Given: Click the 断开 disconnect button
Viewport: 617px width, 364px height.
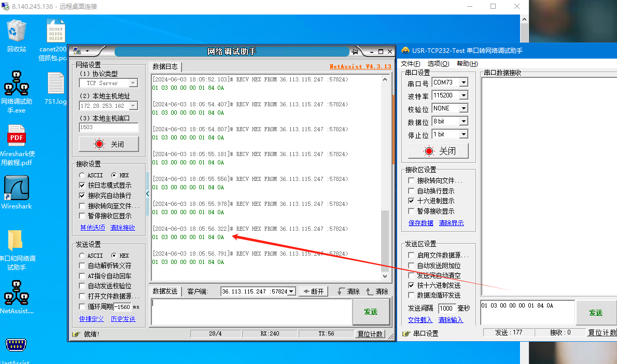Looking at the screenshot, I should [313, 291].
